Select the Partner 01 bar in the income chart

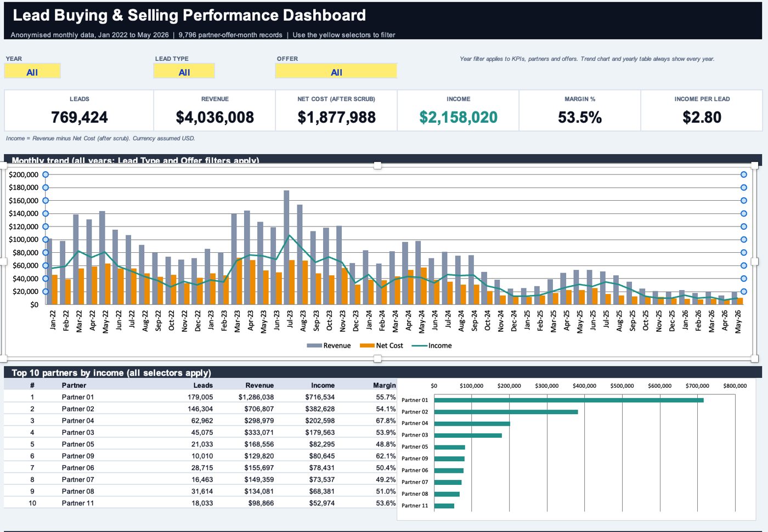pos(569,400)
